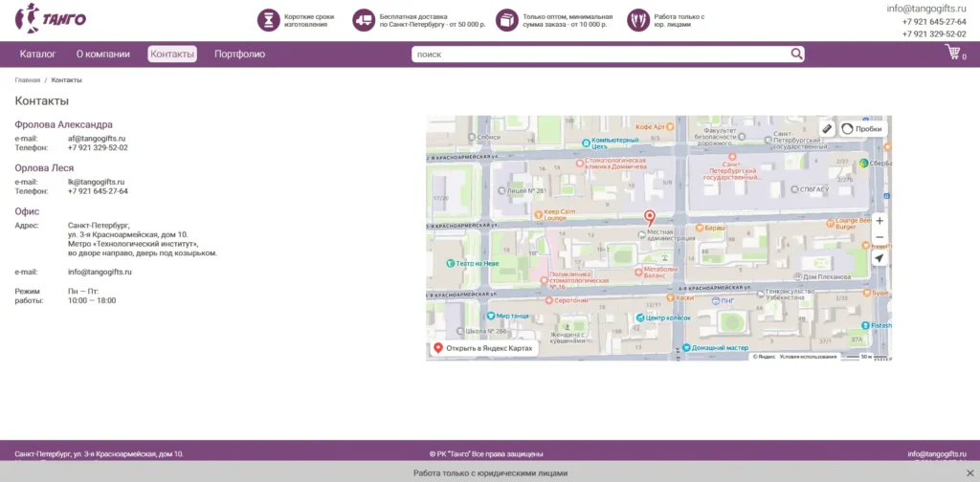Click the Хаски map marker
The height and width of the screenshot is (482, 980).
click(670, 298)
